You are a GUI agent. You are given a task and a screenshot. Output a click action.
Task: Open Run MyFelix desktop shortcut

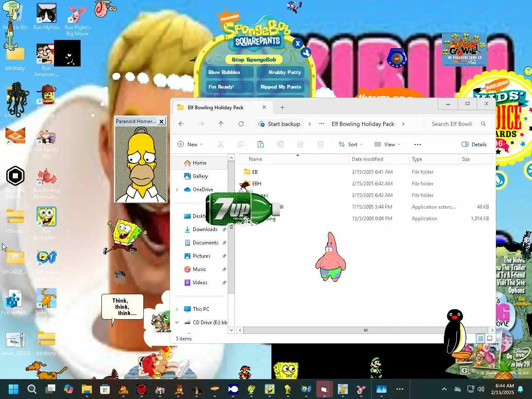click(47, 17)
